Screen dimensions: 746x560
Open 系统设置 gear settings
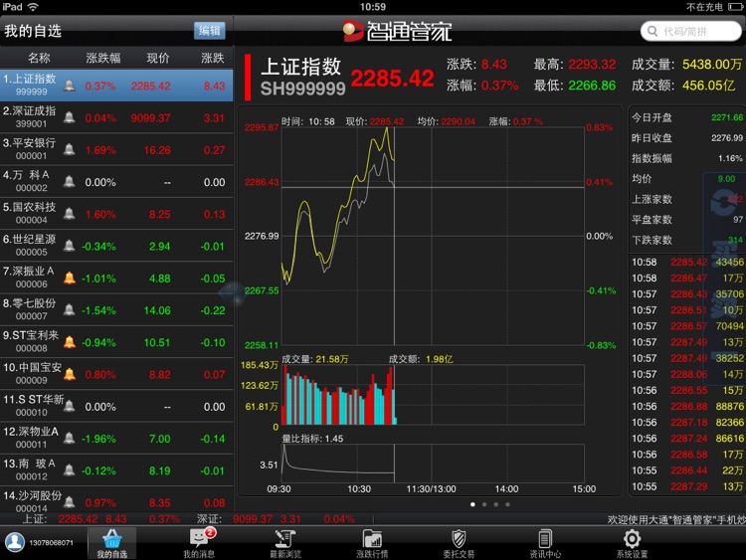632,543
